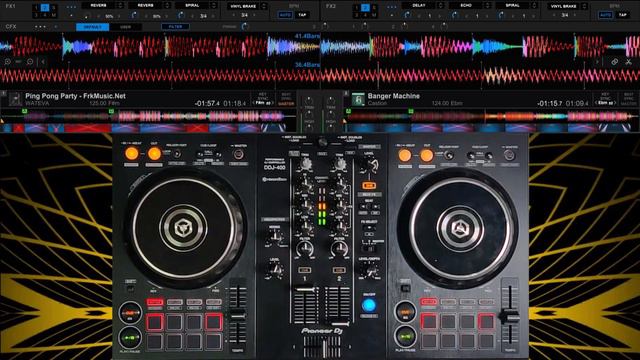Click the RST waveform zoom reset icon
The height and width of the screenshot is (360, 640).
point(18,62)
